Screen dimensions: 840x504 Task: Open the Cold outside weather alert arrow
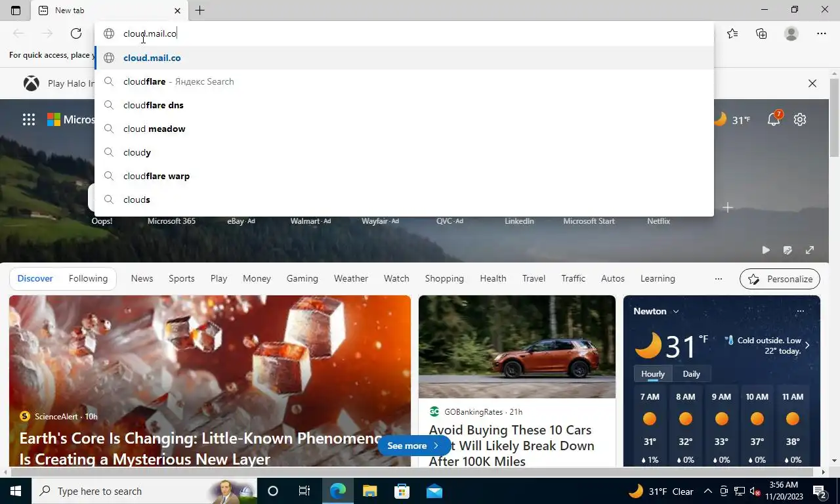click(807, 345)
